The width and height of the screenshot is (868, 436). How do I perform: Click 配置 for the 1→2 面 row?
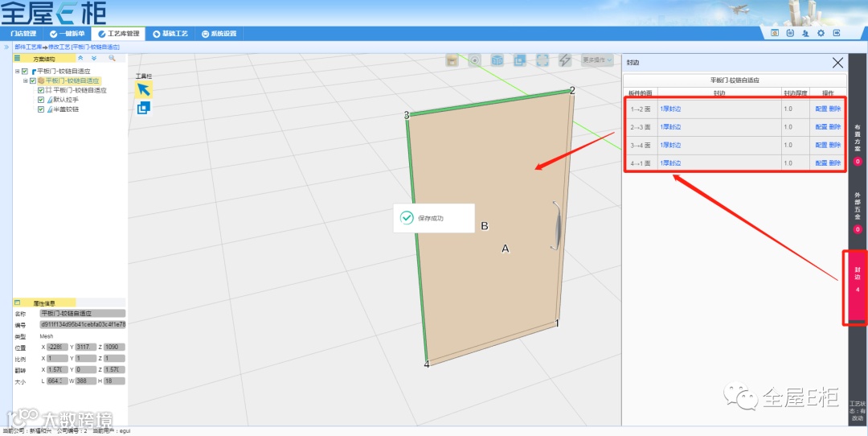pyautogui.click(x=821, y=109)
